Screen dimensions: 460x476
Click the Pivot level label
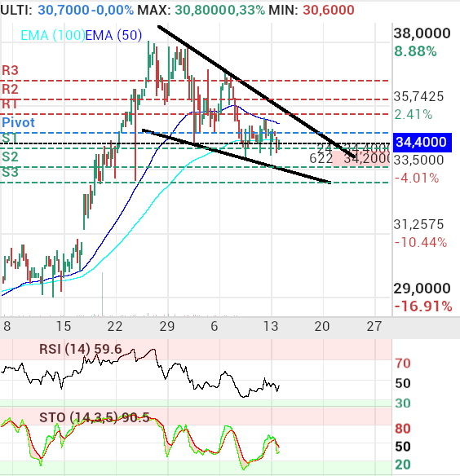(18, 122)
